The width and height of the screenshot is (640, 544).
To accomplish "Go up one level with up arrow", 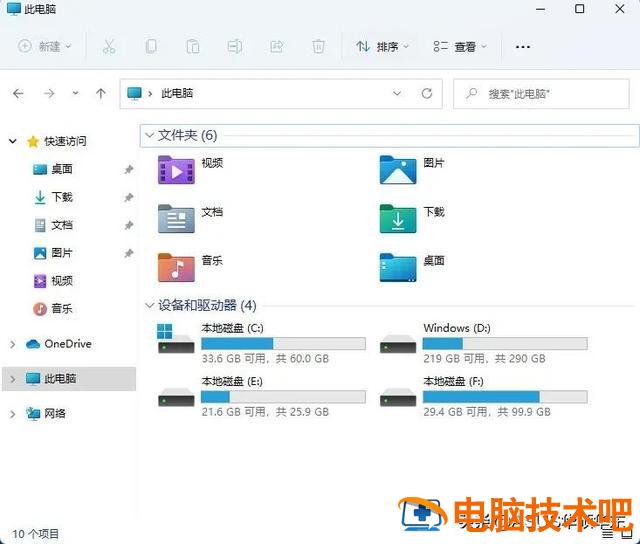I will [101, 94].
